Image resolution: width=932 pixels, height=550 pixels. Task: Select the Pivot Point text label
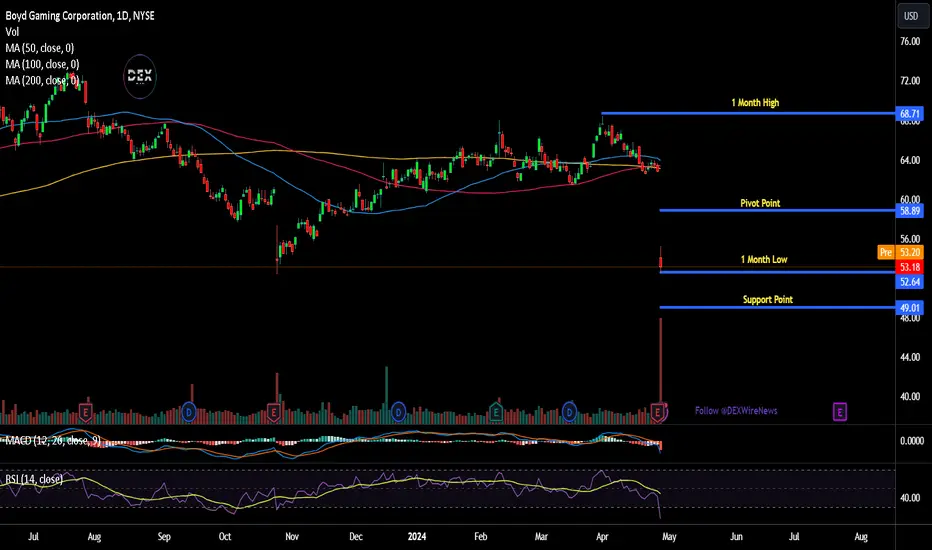760,203
